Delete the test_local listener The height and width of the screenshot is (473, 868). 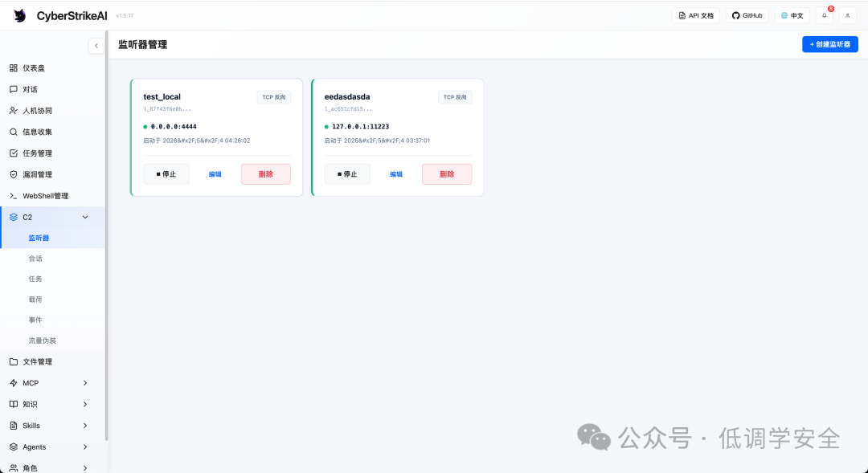(266, 174)
